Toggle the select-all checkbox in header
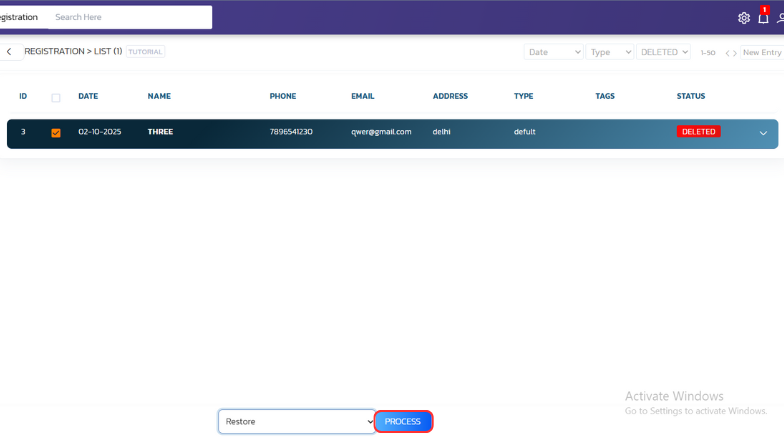This screenshot has width=784, height=440. point(56,97)
